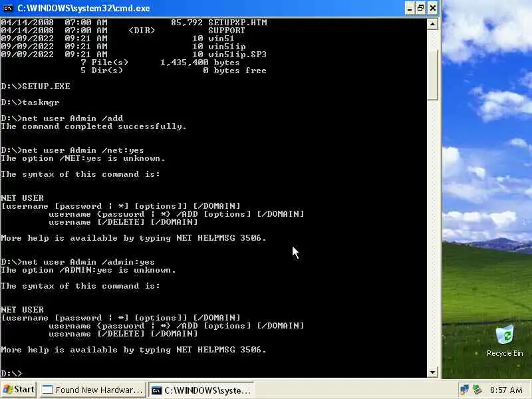Image resolution: width=532 pixels, height=399 pixels.
Task: Click 'The option /ADMIN:yes is unknown.' line
Action: (x=88, y=270)
